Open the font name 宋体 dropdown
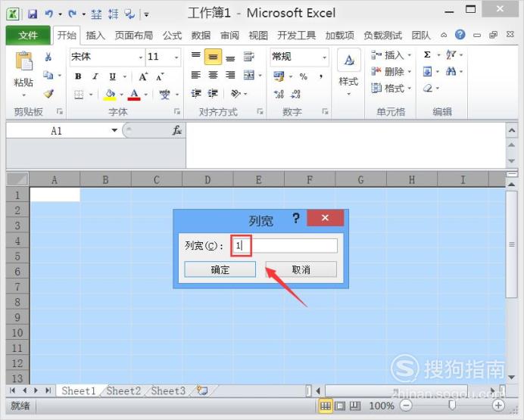Screen dimensions: 524x420 (x=141, y=58)
